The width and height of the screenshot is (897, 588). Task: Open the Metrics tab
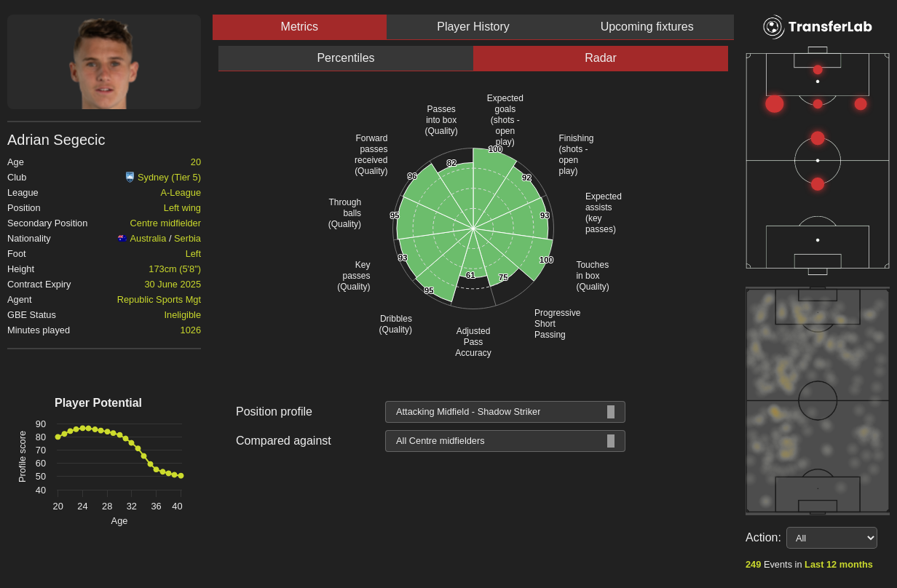(x=299, y=27)
